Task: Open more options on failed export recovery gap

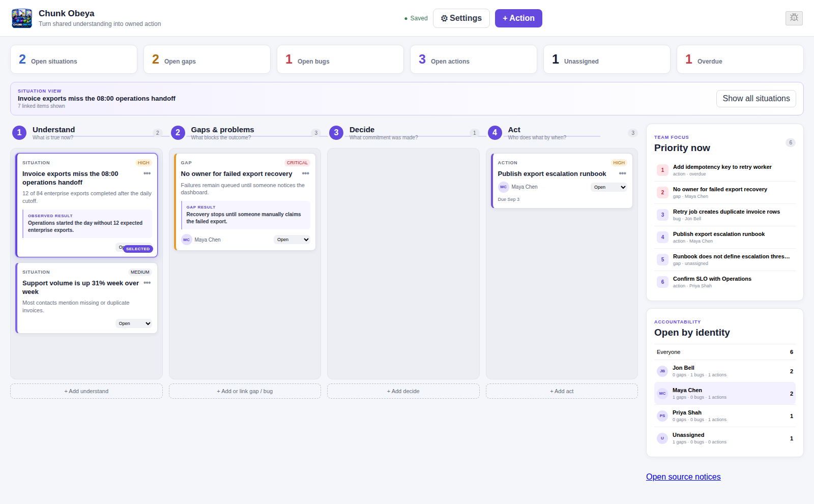Action: pyautogui.click(x=305, y=173)
